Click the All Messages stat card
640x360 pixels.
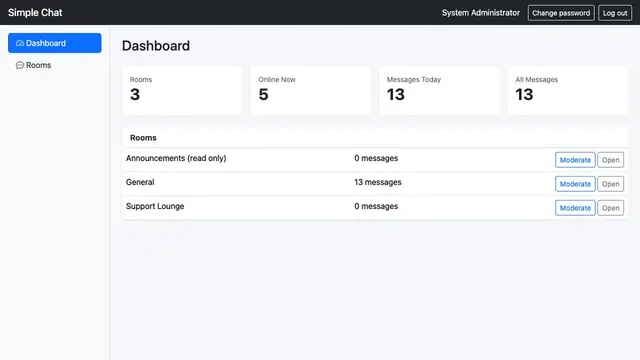point(568,91)
